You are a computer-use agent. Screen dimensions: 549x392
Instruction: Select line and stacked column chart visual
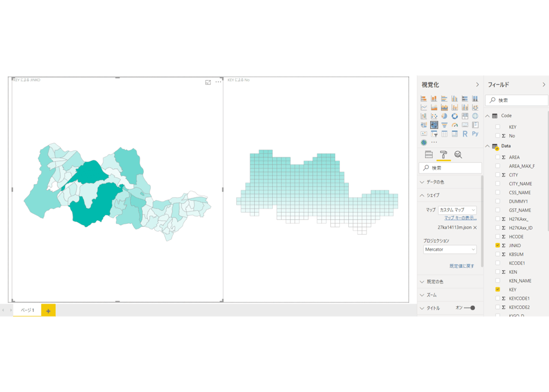(455, 107)
